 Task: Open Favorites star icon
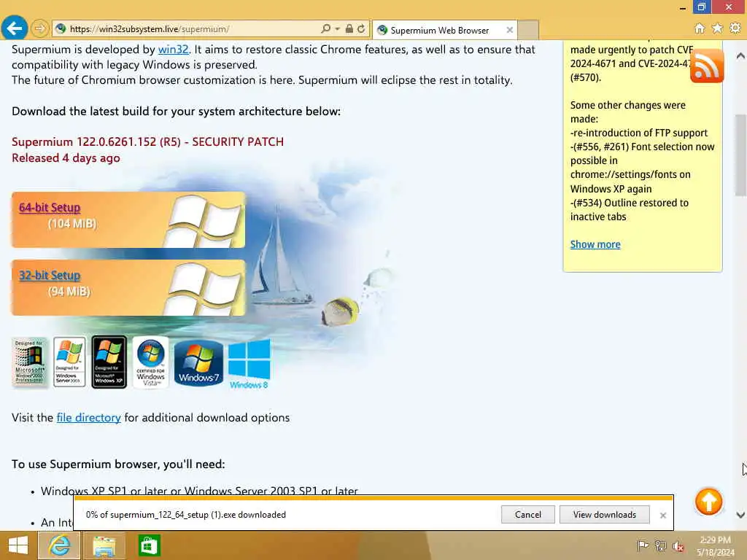717,28
